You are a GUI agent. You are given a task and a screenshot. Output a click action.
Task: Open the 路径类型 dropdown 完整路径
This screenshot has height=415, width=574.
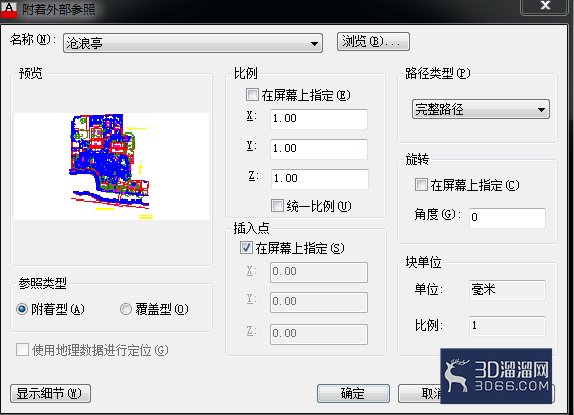[481, 109]
